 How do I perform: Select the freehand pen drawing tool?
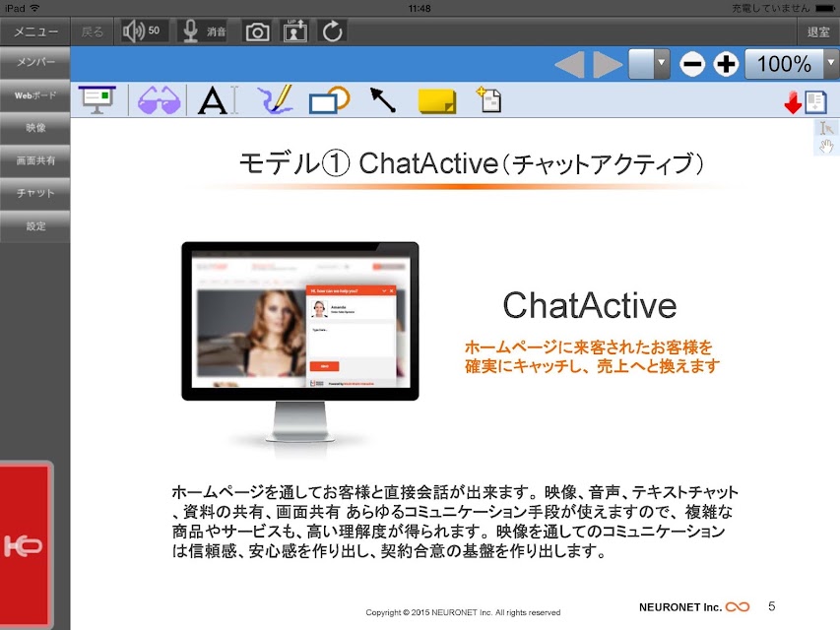(276, 99)
